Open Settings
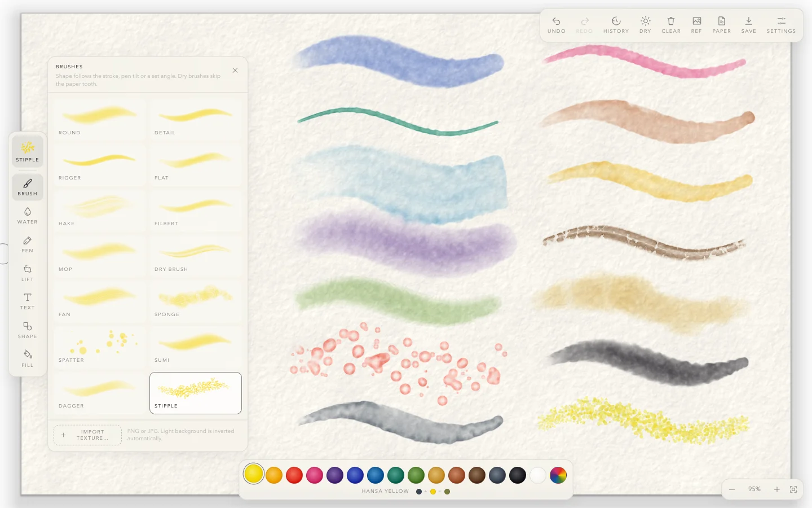 pos(781,25)
